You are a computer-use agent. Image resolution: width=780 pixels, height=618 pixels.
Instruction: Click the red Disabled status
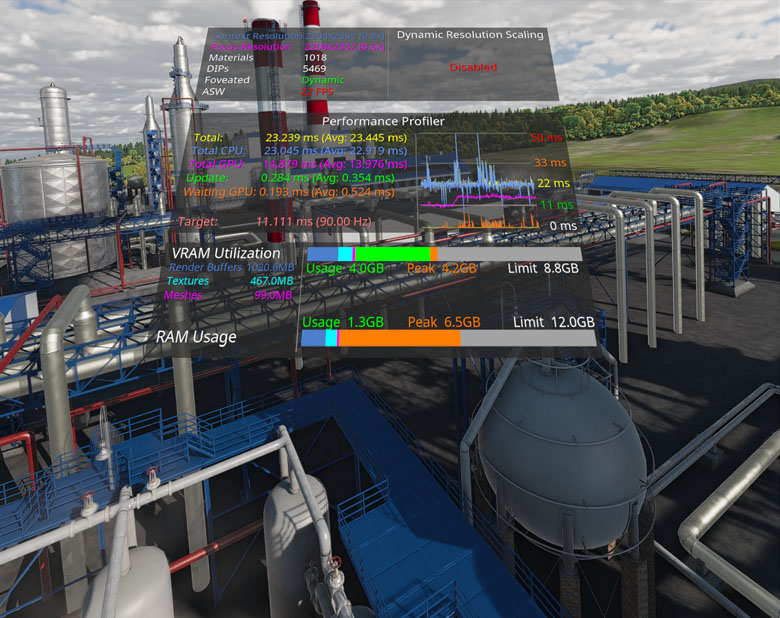[473, 67]
